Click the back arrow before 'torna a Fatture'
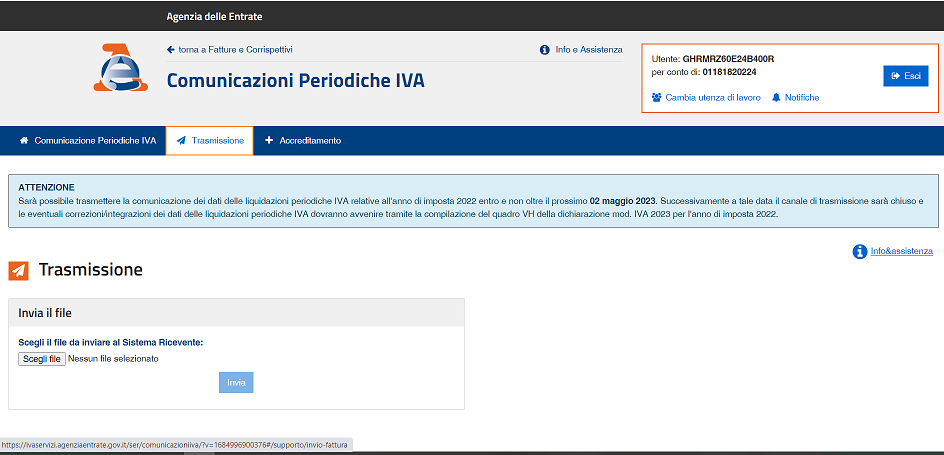The height and width of the screenshot is (455, 944). click(x=171, y=50)
